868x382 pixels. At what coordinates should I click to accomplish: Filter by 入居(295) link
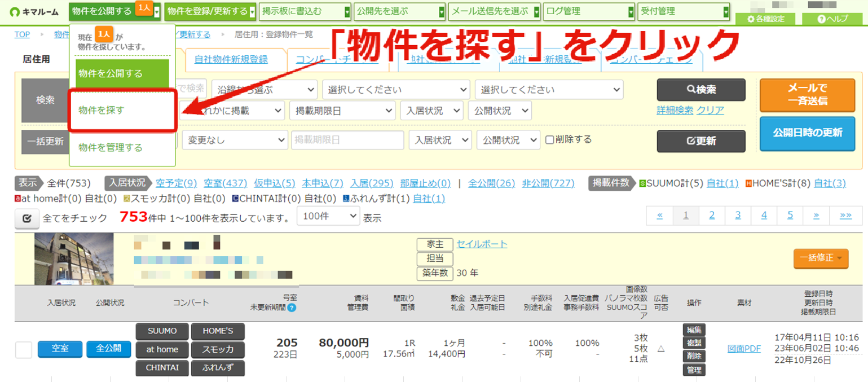[x=372, y=183]
